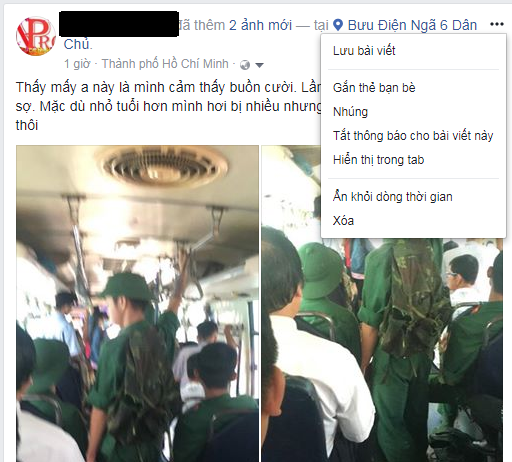The width and height of the screenshot is (512, 462).
Task: Select 'Xóa' to delete the post
Action: [343, 220]
